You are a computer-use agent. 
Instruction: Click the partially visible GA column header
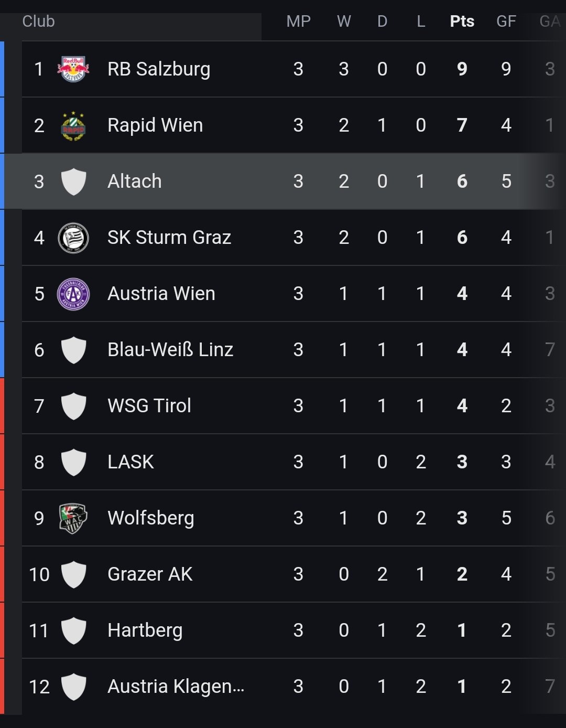click(550, 22)
